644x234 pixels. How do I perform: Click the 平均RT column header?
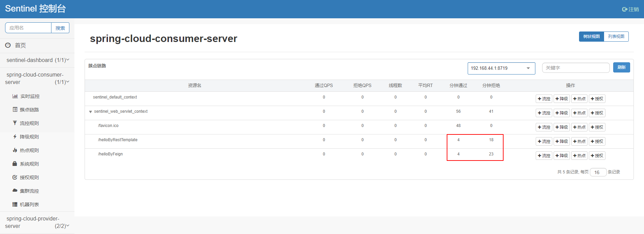click(x=425, y=85)
